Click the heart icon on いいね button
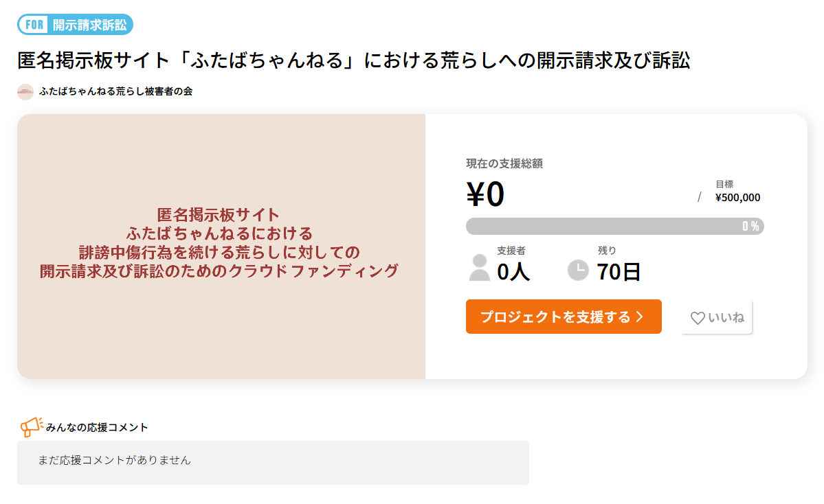Screen dimensions: 824x504 698,318
